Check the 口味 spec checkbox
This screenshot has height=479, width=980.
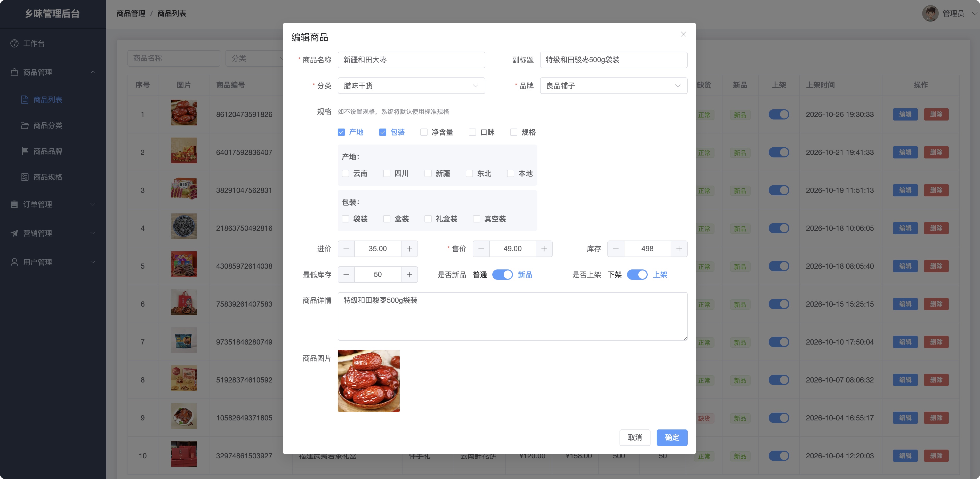(x=472, y=132)
